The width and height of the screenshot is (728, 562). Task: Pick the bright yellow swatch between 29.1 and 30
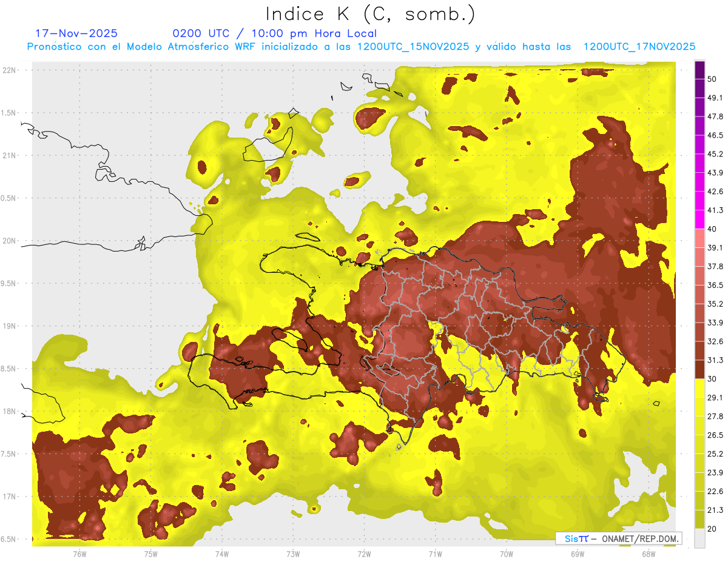(699, 388)
